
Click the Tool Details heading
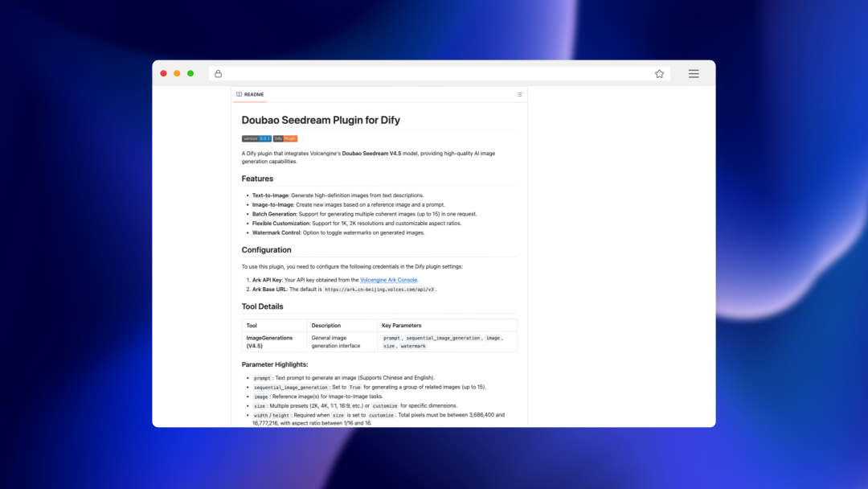[262, 306]
